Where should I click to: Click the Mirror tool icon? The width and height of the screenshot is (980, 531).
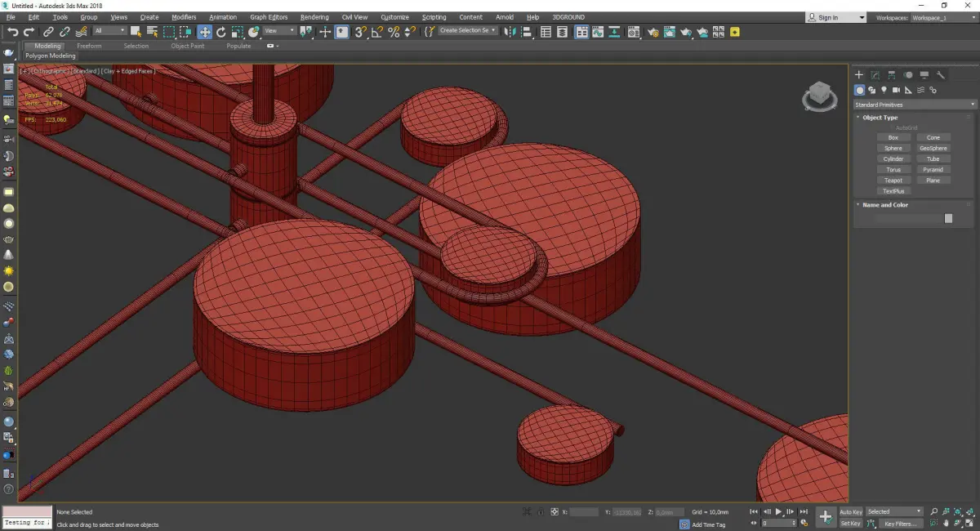(x=510, y=32)
